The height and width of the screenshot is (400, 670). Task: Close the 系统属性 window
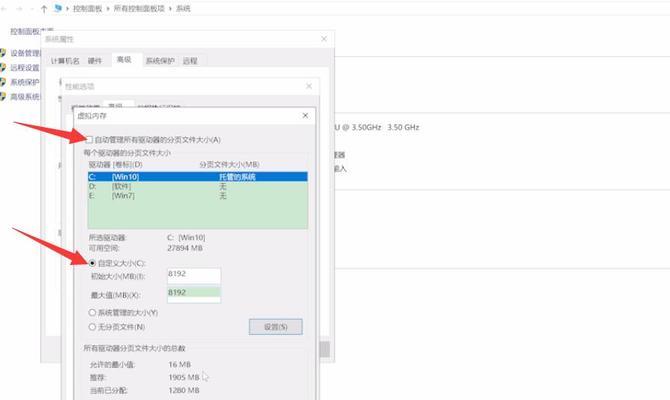(x=324, y=39)
